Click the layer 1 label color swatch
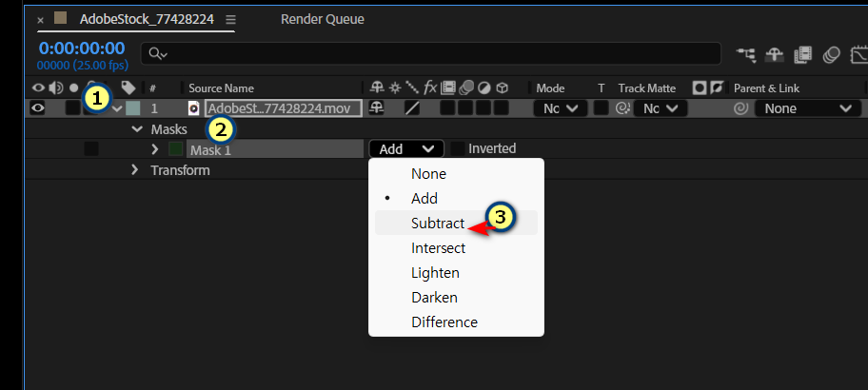 coord(132,108)
